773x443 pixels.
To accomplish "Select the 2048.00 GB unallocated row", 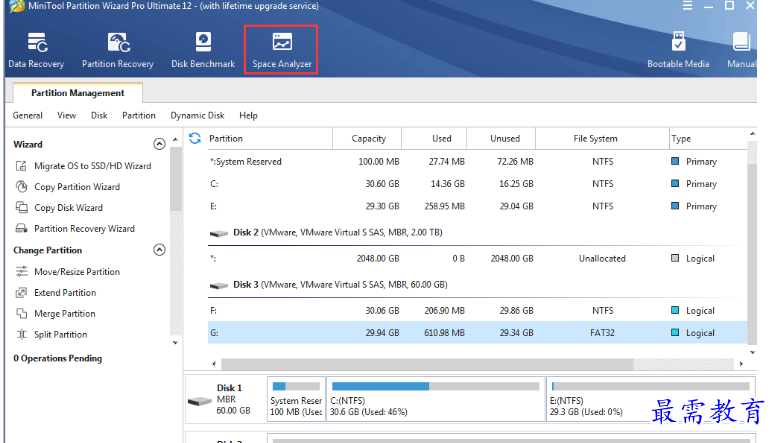I will coord(477,259).
